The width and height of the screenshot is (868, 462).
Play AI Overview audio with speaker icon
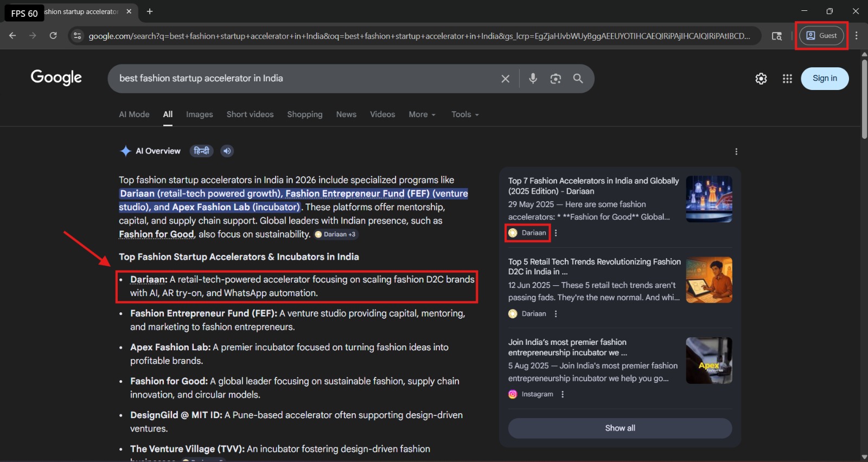pyautogui.click(x=227, y=151)
